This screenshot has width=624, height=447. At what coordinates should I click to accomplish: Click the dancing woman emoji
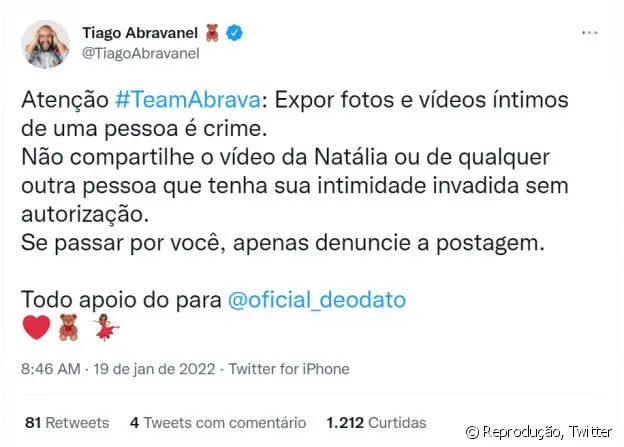pyautogui.click(x=105, y=327)
